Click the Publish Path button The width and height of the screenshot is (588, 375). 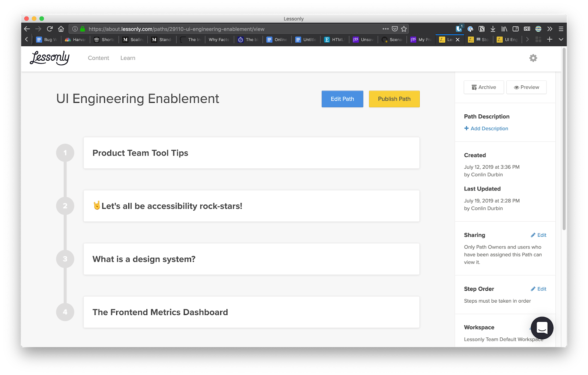point(394,99)
